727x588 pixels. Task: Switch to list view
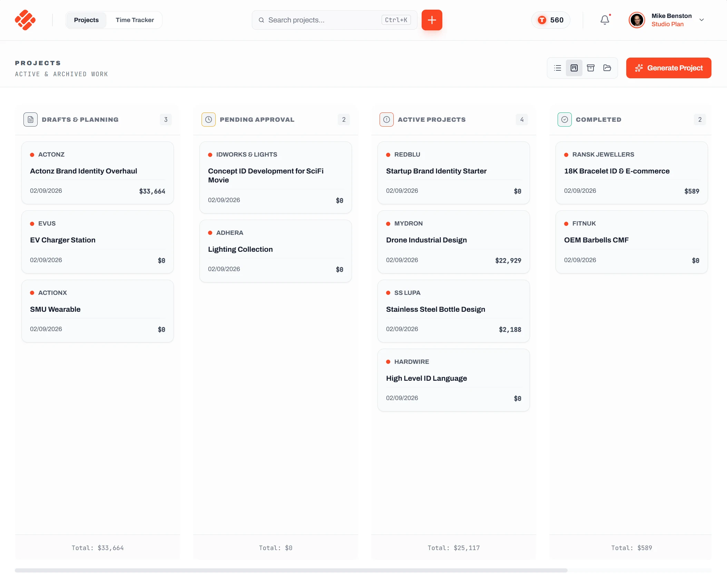tap(558, 68)
